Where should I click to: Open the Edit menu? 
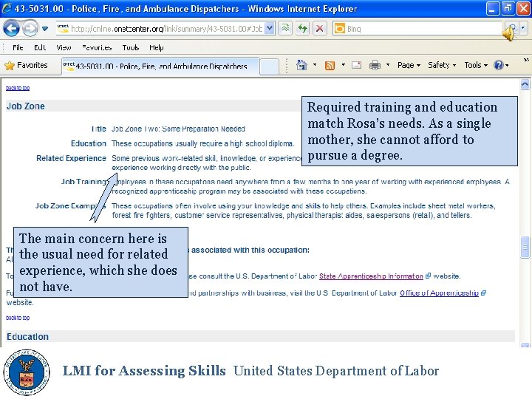pos(40,47)
